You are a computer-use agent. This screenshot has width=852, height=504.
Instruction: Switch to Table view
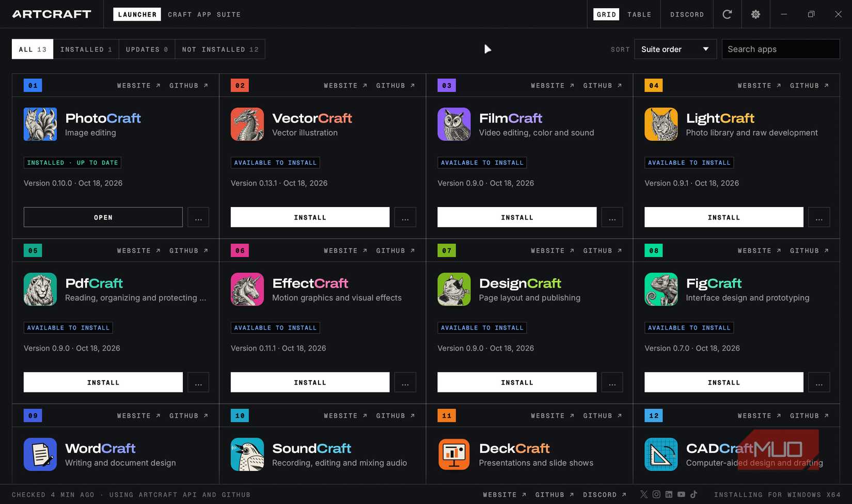point(639,14)
